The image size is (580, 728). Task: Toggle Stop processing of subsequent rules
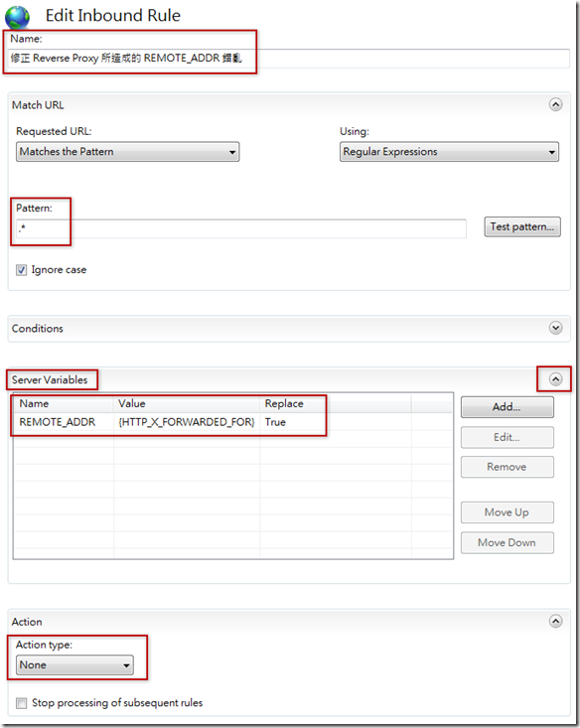click(22, 703)
